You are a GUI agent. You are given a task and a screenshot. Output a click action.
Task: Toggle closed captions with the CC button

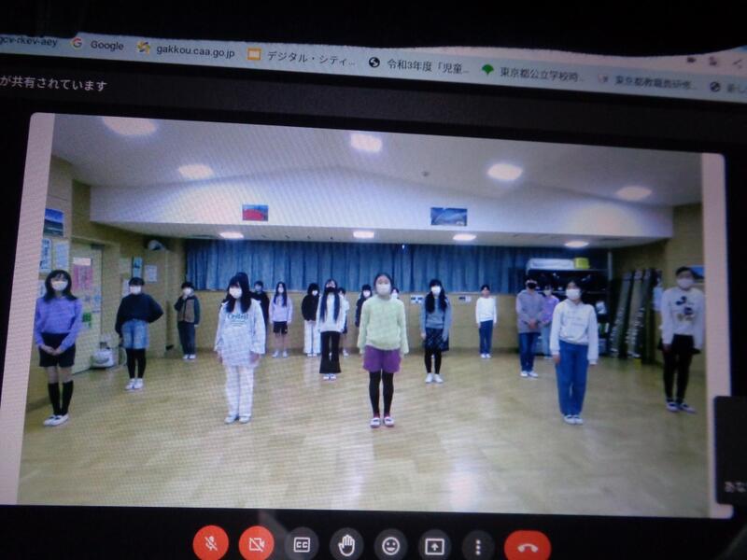pos(301,544)
